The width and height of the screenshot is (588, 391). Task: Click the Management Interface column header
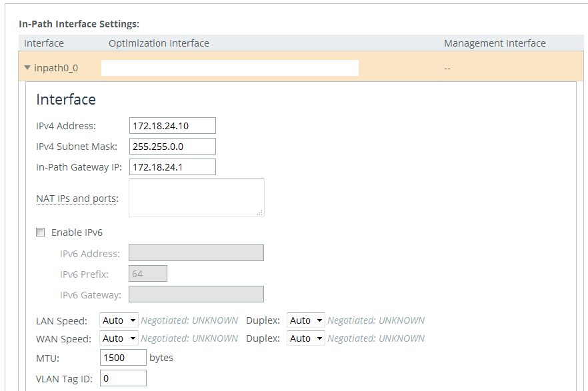pyautogui.click(x=495, y=43)
